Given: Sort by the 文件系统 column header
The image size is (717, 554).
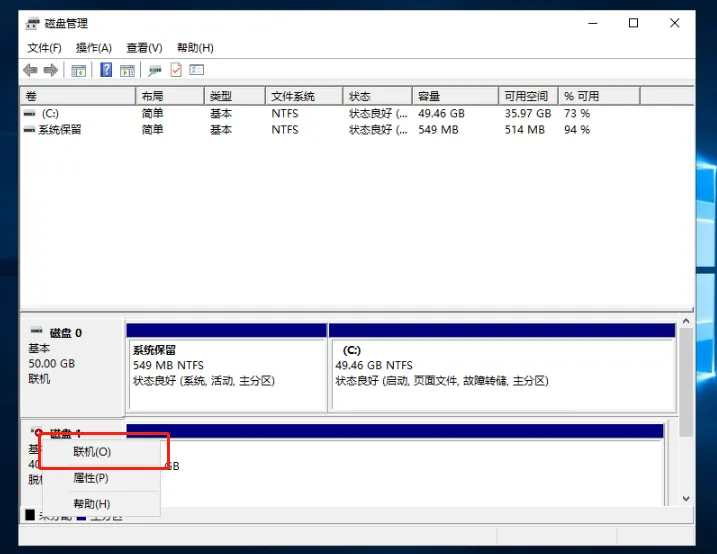Looking at the screenshot, I should click(x=304, y=96).
